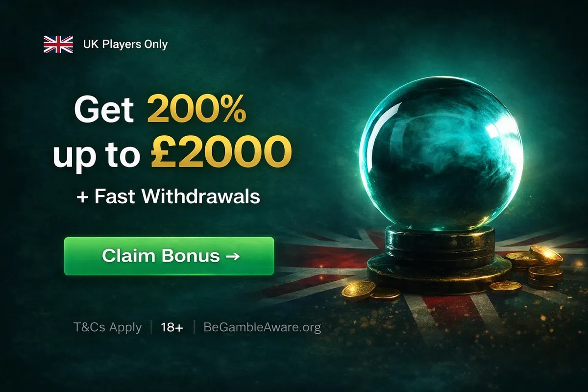Click the 18+ age restriction label

[172, 328]
